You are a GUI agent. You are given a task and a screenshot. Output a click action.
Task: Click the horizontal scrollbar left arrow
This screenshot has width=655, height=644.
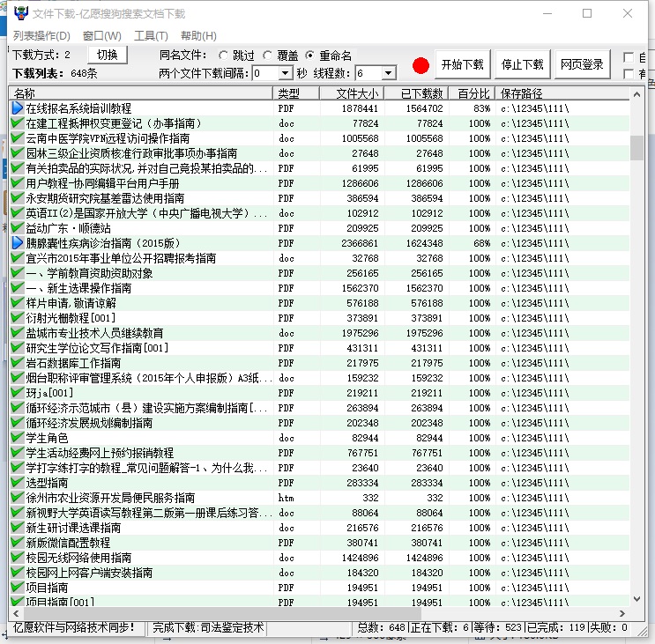click(x=16, y=613)
